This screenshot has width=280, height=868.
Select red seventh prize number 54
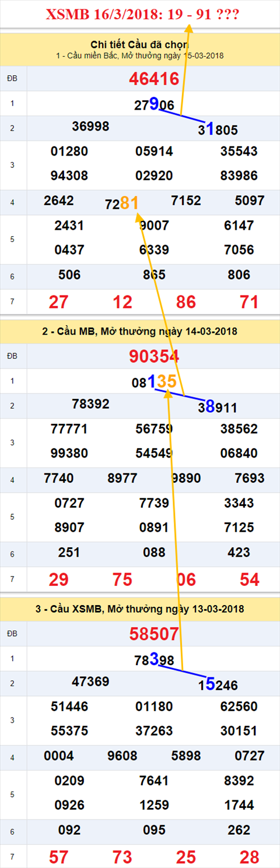(250, 579)
